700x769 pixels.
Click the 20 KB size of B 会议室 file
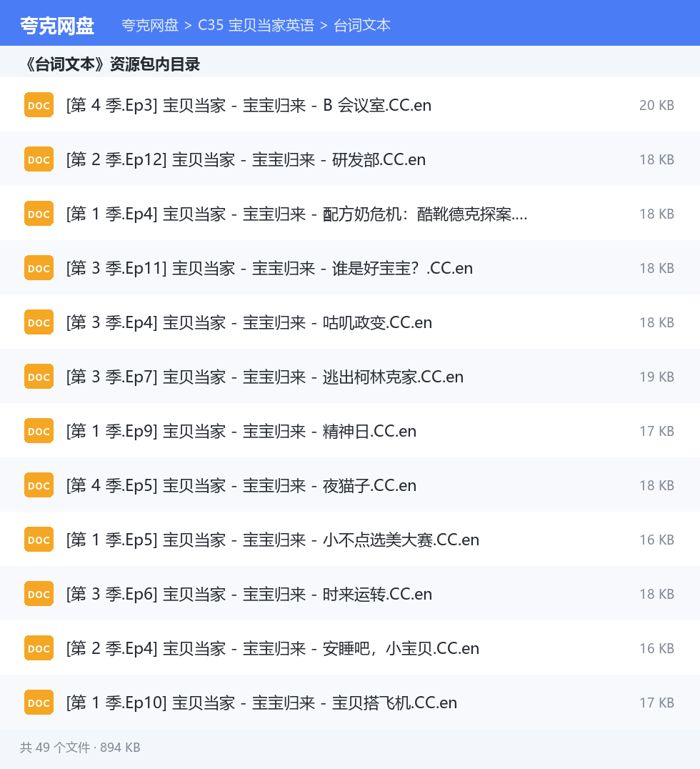(x=657, y=105)
